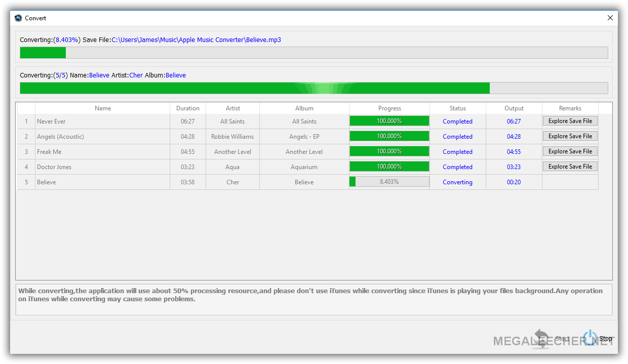Click the Cher artist cell in table
Screen dimensions: 628x364
(x=232, y=182)
